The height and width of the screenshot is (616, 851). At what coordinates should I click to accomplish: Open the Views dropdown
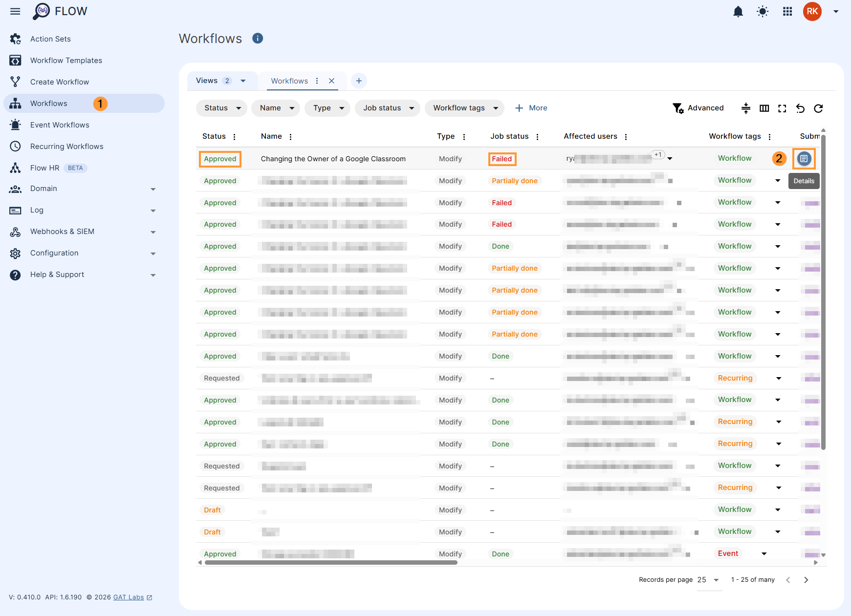221,81
